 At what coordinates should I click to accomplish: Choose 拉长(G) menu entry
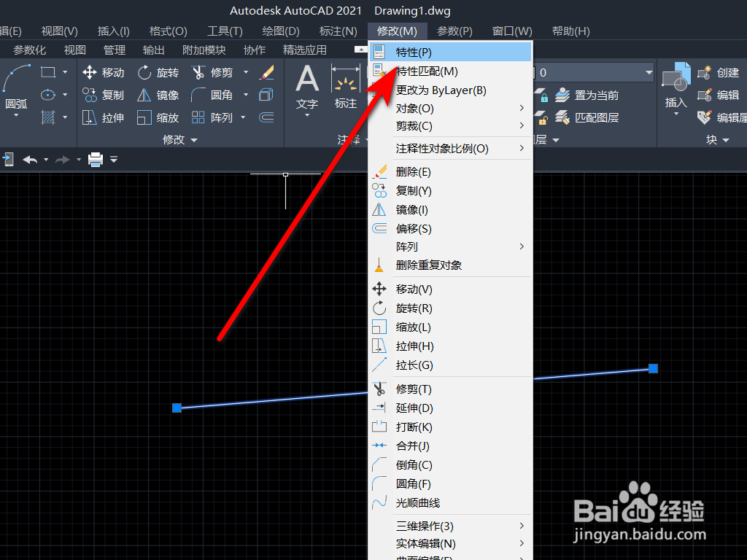(x=451, y=365)
